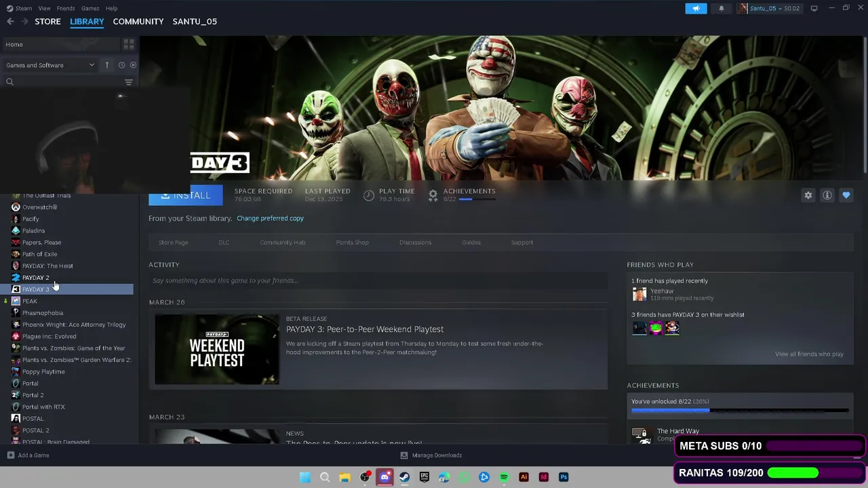This screenshot has height=488, width=868.
Task: Select Portal with RTX in library
Action: coord(43,407)
